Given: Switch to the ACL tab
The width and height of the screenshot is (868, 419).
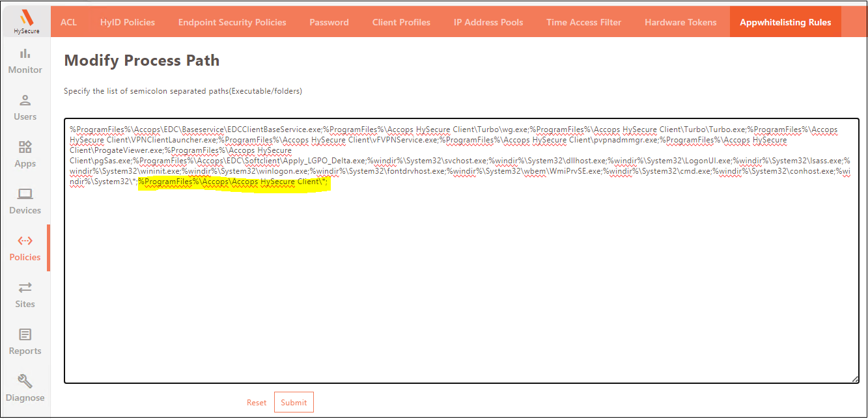Looking at the screenshot, I should coord(68,22).
